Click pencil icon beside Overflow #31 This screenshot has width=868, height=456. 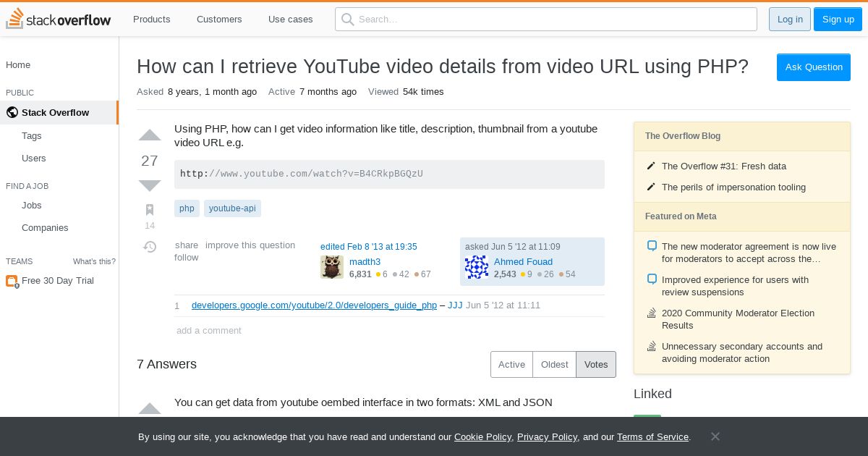(x=651, y=166)
